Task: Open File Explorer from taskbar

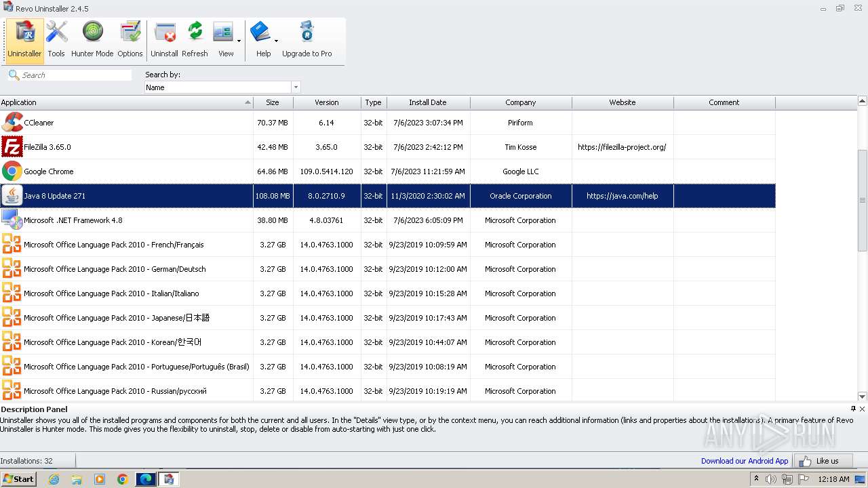Action: pyautogui.click(x=77, y=479)
